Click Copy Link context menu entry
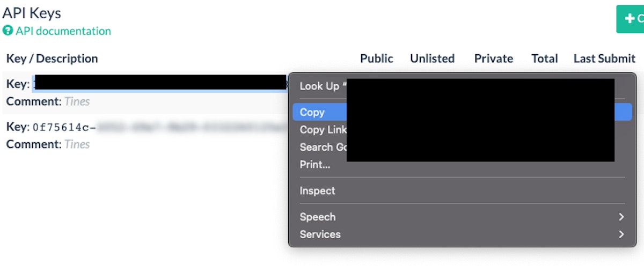Viewport: 644px width, 272px height. click(x=323, y=130)
